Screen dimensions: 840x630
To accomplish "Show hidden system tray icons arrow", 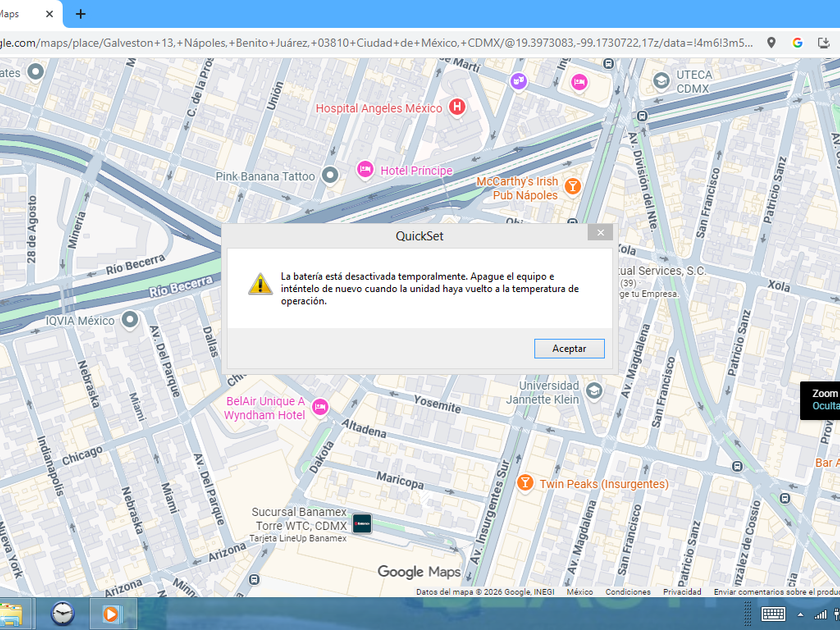I will [x=800, y=614].
